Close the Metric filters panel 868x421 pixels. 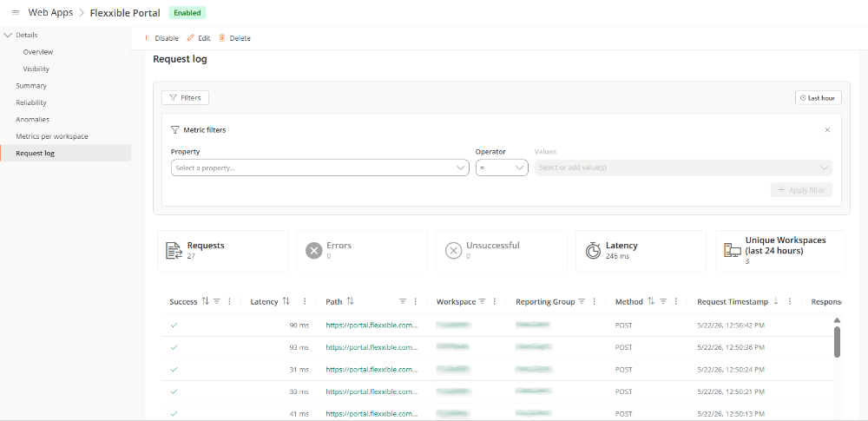click(827, 129)
